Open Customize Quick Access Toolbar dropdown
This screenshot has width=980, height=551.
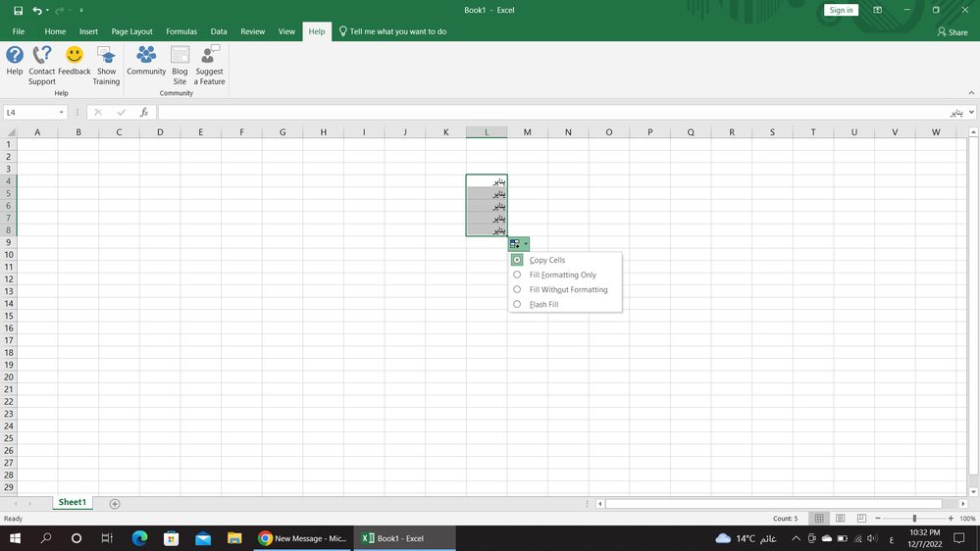click(81, 10)
